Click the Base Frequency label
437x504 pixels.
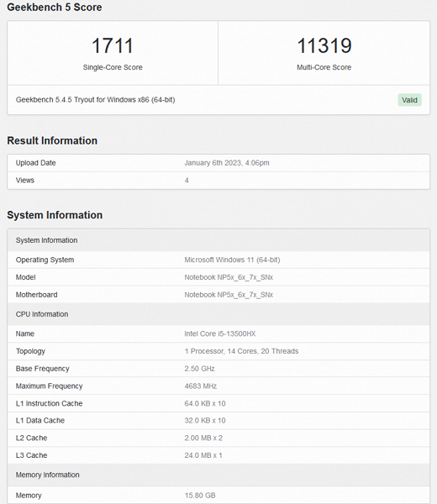tap(43, 369)
